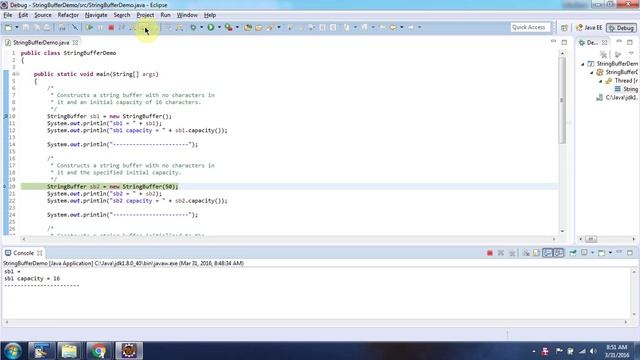Collapse the main method fold marker on line 4
This screenshot has height=360, width=640.
(x=18, y=74)
